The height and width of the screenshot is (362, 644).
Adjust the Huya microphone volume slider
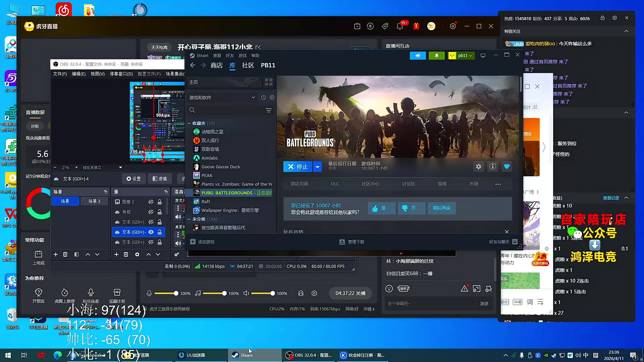pyautogui.click(x=176, y=293)
